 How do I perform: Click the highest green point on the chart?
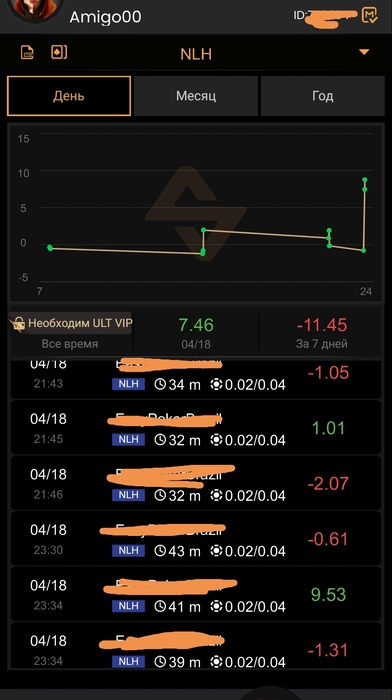tap(365, 180)
